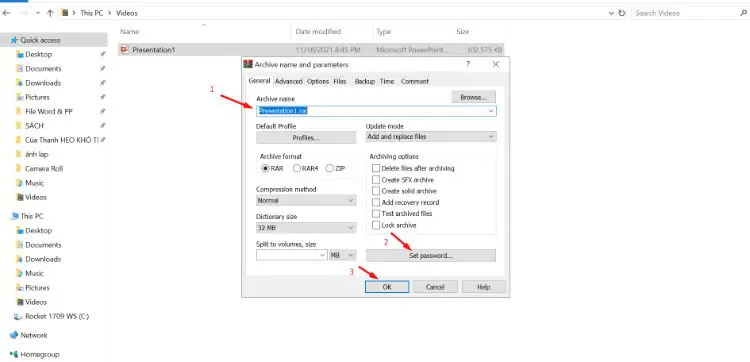This screenshot has width=750, height=362.
Task: Click the Archive name input field
Action: click(x=376, y=111)
